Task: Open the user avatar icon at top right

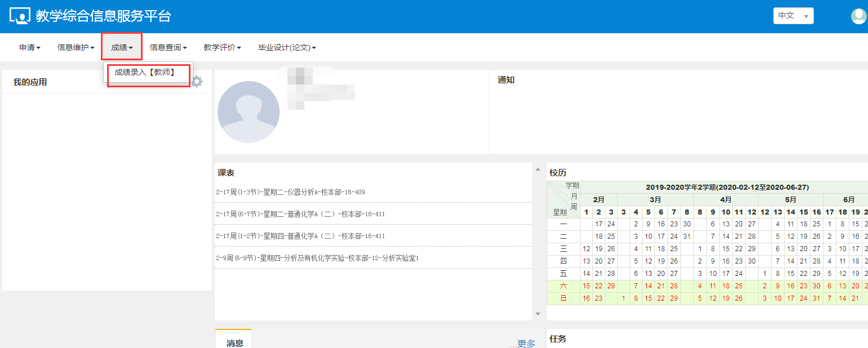Action: (858, 16)
